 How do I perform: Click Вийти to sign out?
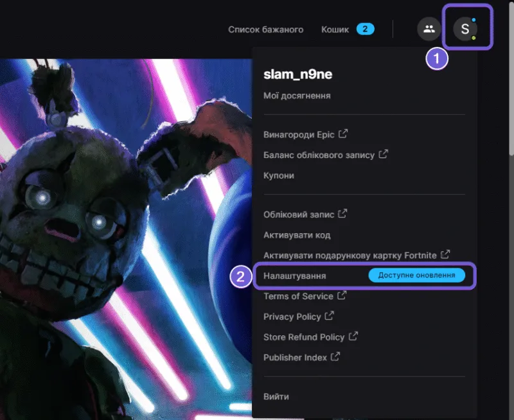[x=276, y=396]
